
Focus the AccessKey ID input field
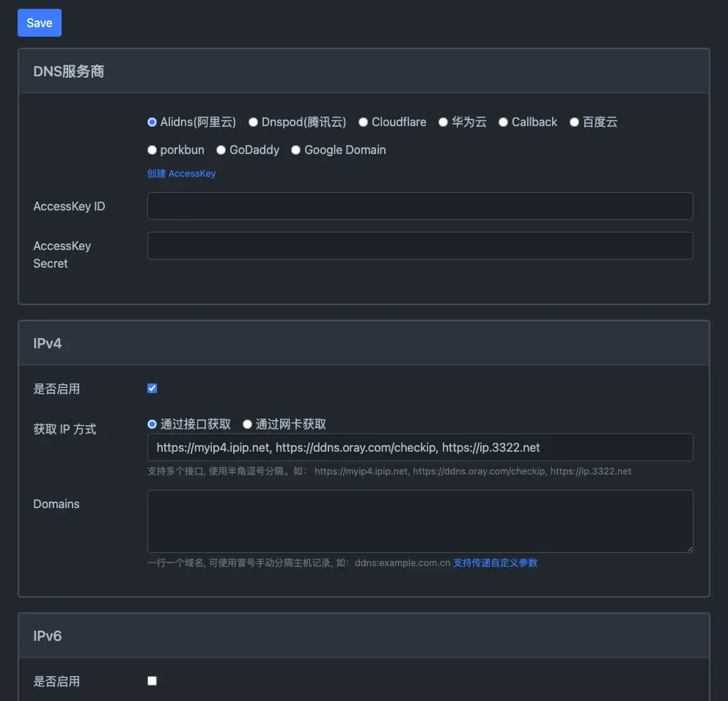(420, 206)
